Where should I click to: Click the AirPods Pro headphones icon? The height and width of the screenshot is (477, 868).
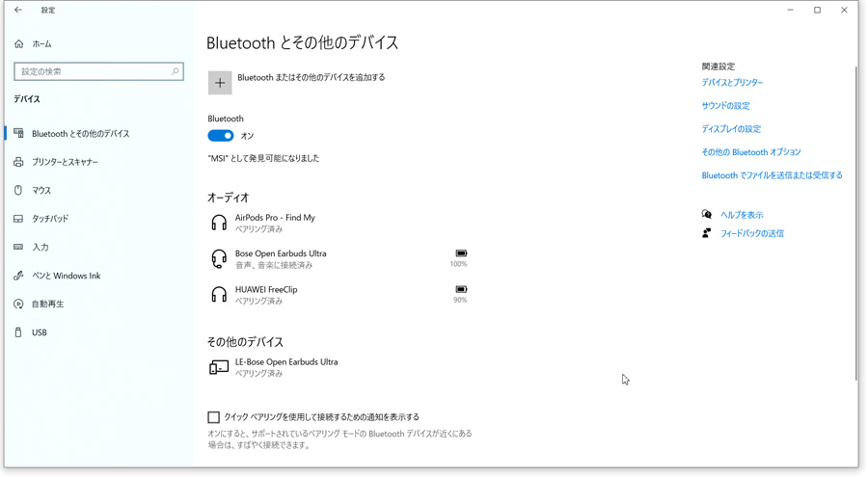[219, 223]
